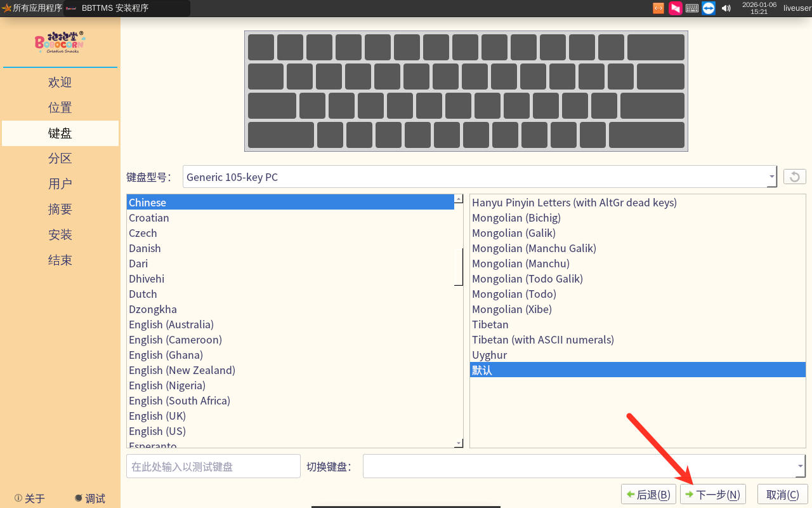This screenshot has height=508, width=812.
Task: Toggle the 调试 debug button
Action: [89, 498]
